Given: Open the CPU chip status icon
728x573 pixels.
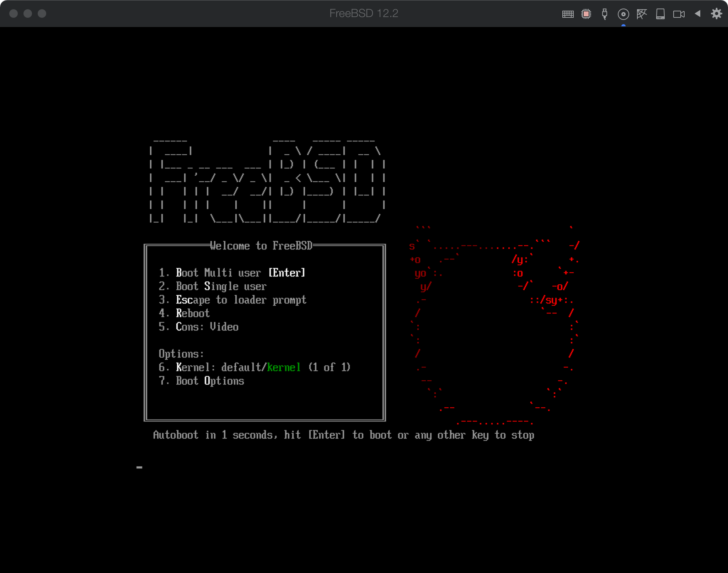Looking at the screenshot, I should (x=586, y=14).
